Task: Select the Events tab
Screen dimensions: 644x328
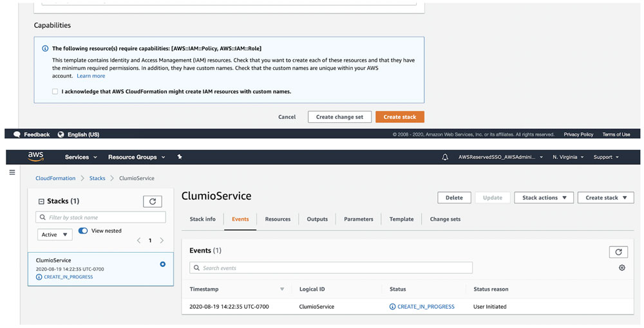Action: pyautogui.click(x=240, y=219)
